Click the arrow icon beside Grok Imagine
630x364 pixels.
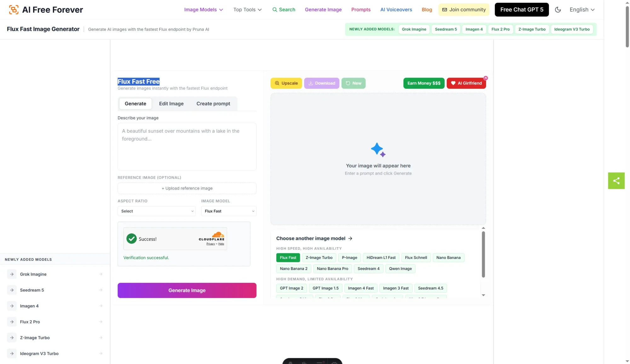[x=12, y=274]
